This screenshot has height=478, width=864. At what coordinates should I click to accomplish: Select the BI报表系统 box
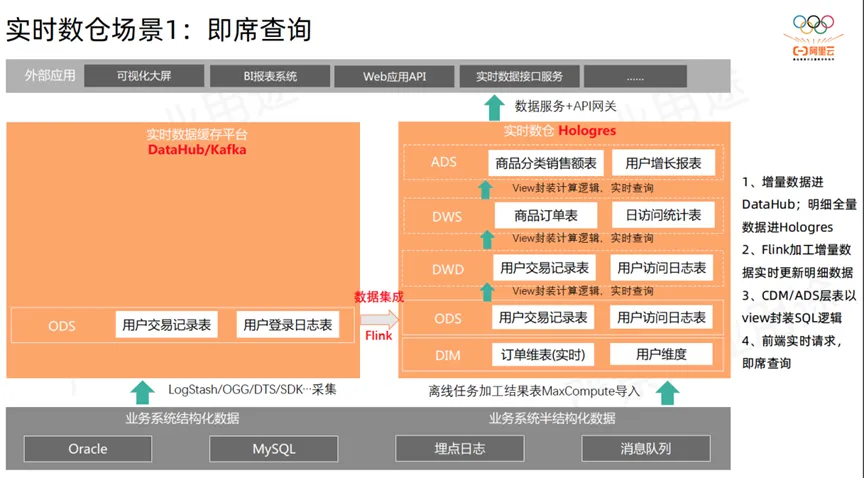(x=270, y=76)
